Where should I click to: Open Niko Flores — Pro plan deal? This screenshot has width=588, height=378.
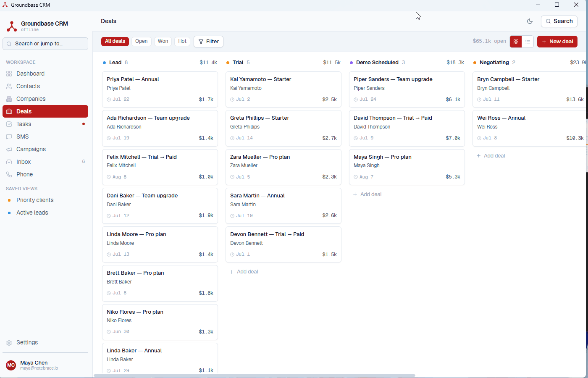[x=160, y=322]
